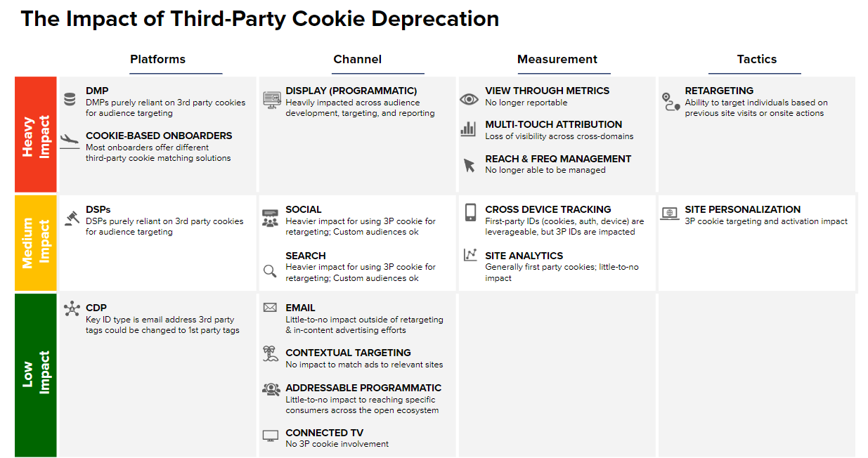Click the Tactics column header
This screenshot has width=868, height=458.
click(757, 60)
